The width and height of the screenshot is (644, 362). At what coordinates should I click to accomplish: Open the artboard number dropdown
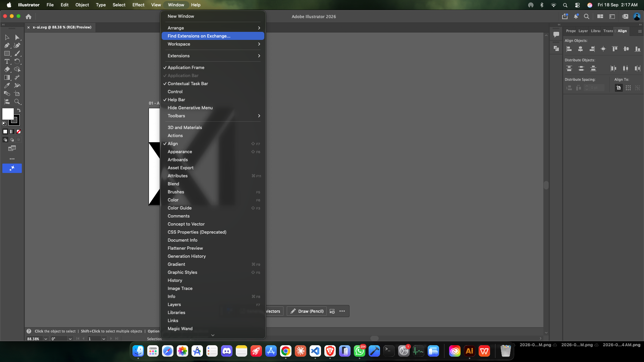pos(104,339)
